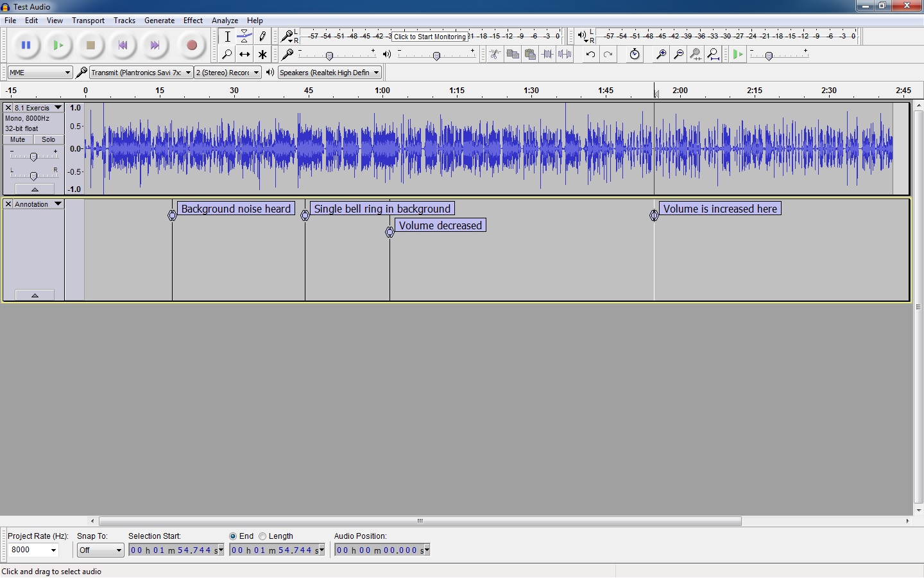Select the 'Volume decreased' label
This screenshot has width=924, height=578.
point(440,225)
